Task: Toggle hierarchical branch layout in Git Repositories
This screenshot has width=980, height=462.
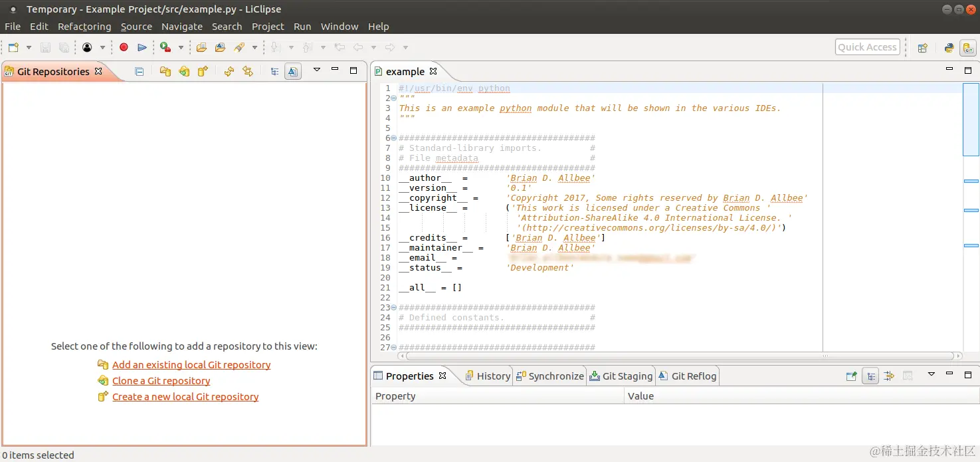Action: click(x=274, y=71)
